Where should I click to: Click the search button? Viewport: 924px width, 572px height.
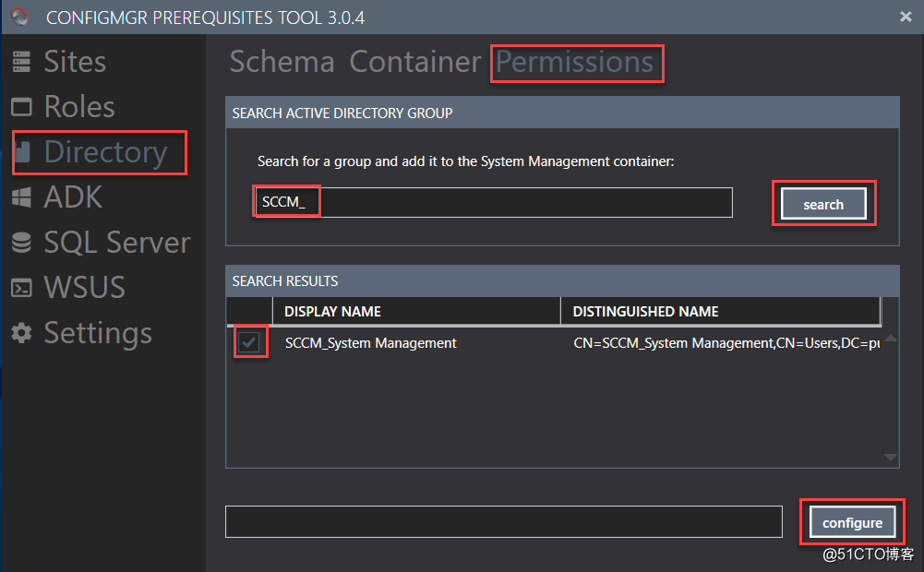click(x=823, y=204)
